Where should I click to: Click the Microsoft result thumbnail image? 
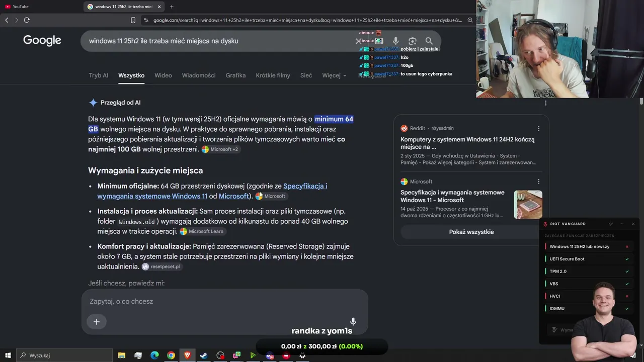tap(528, 205)
